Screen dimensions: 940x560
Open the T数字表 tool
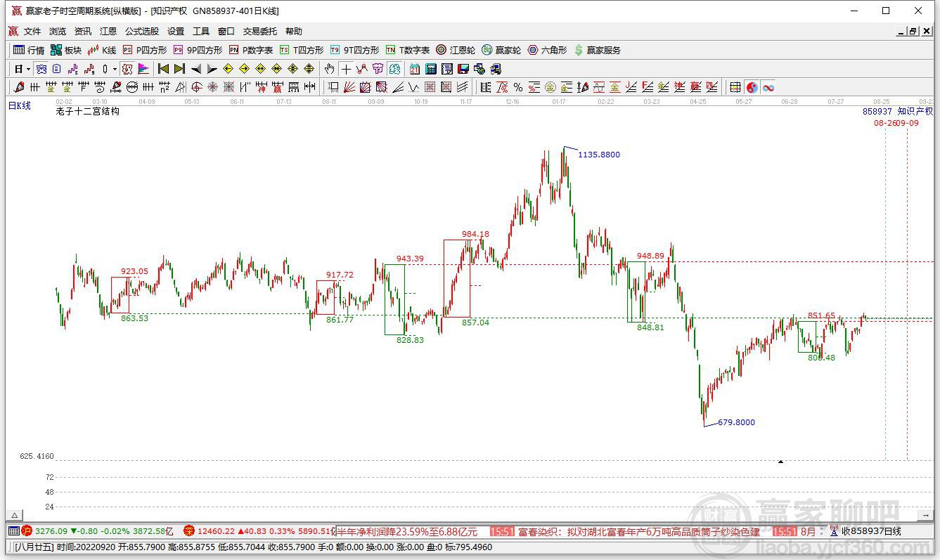(407, 50)
